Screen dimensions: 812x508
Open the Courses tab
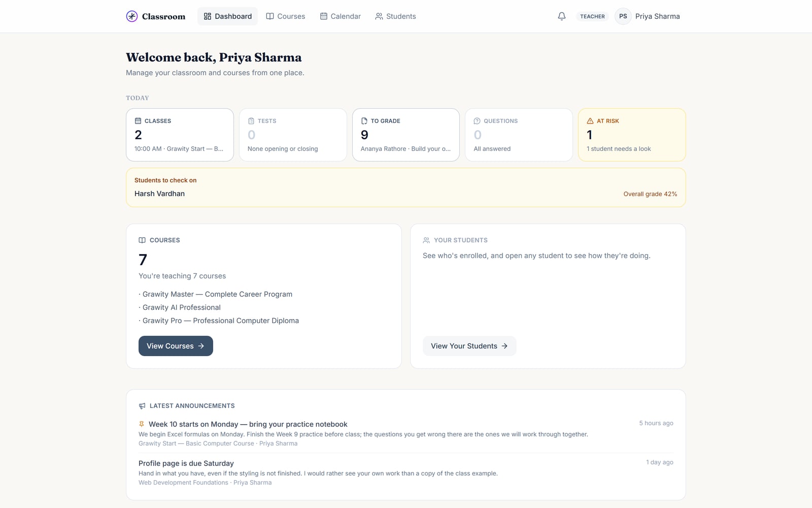pos(286,16)
